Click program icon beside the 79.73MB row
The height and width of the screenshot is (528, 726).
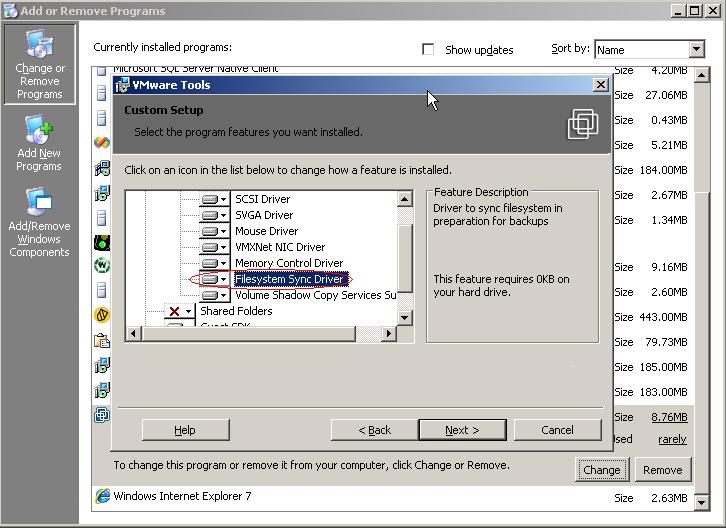102,341
